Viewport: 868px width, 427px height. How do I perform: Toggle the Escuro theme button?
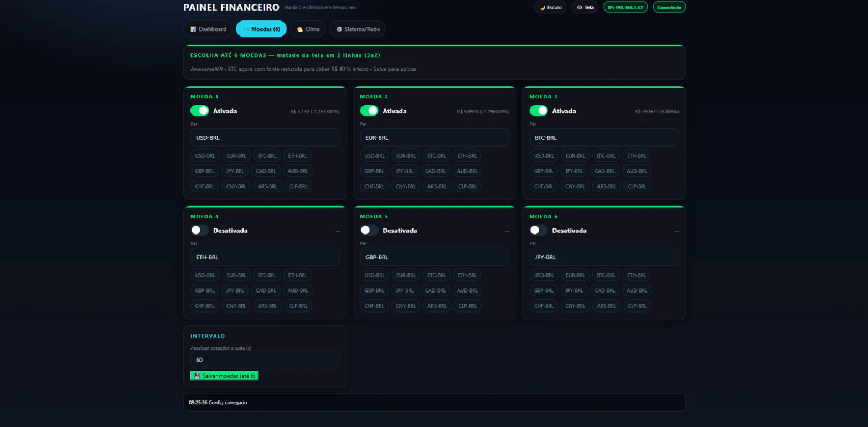pyautogui.click(x=550, y=7)
